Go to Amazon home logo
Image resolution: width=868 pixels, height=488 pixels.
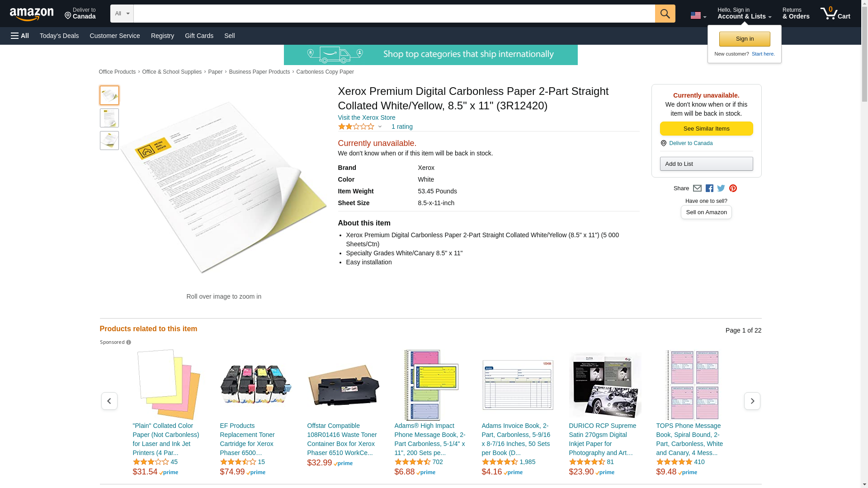pos(32,14)
